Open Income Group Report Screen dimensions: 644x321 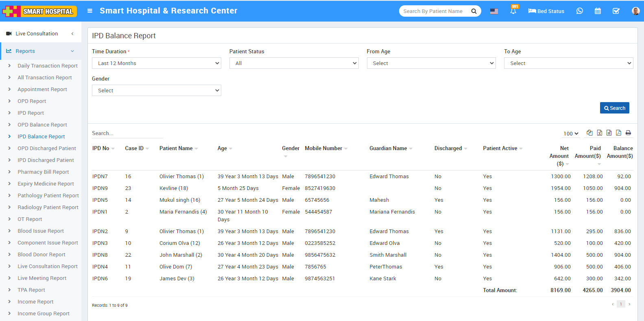pyautogui.click(x=44, y=314)
